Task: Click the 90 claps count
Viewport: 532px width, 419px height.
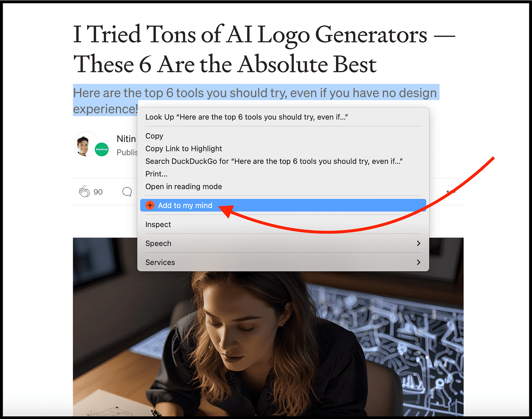Action: (x=98, y=192)
